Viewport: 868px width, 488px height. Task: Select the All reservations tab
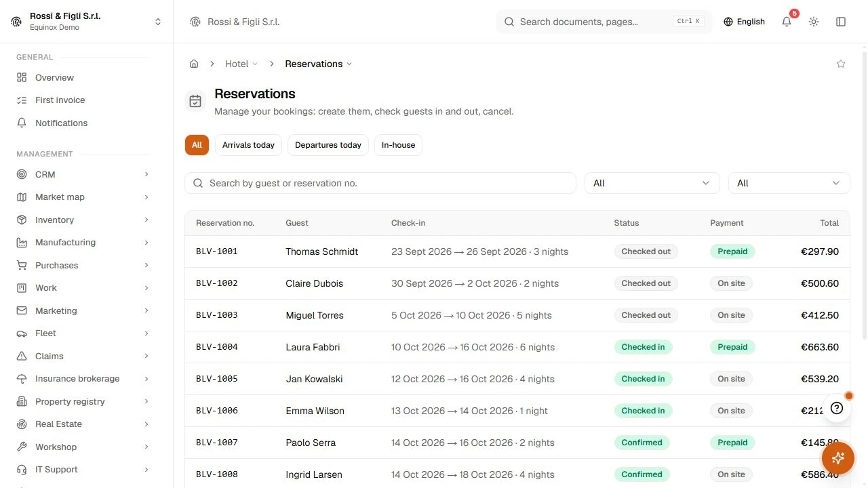click(x=197, y=145)
